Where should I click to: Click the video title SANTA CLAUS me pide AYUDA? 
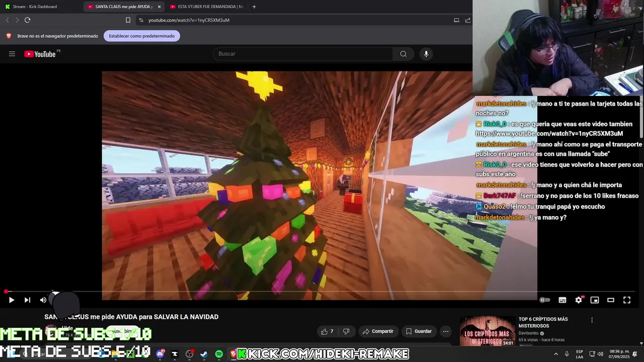[x=131, y=317]
